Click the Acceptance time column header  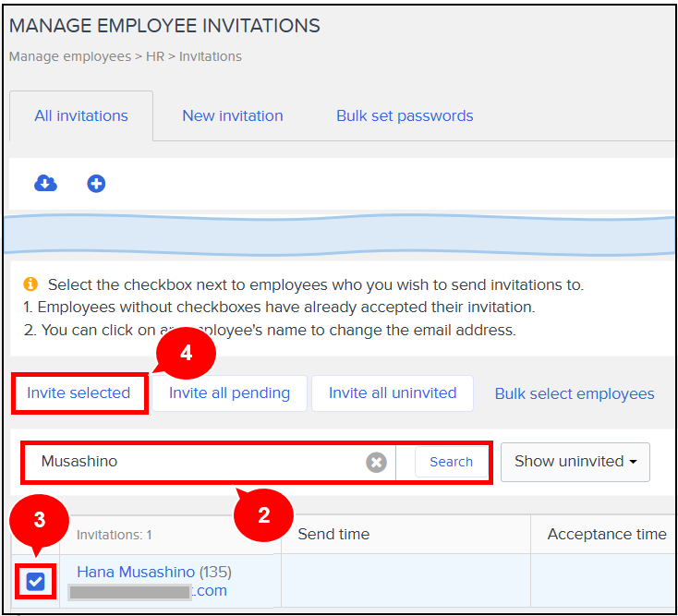pos(606,534)
